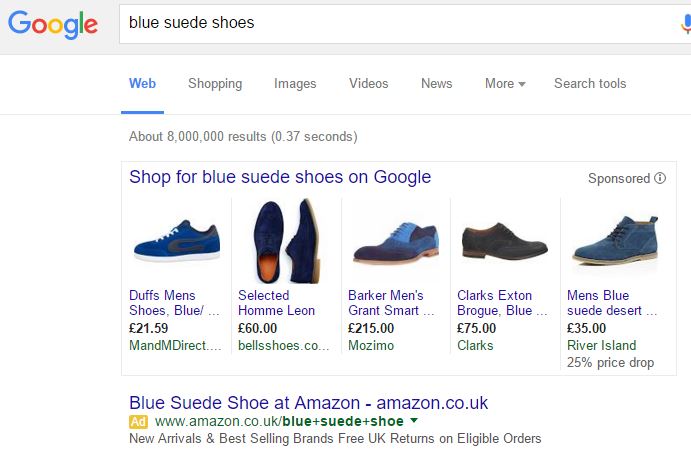Click the Mens Blue suede desert product link

[x=612, y=303]
